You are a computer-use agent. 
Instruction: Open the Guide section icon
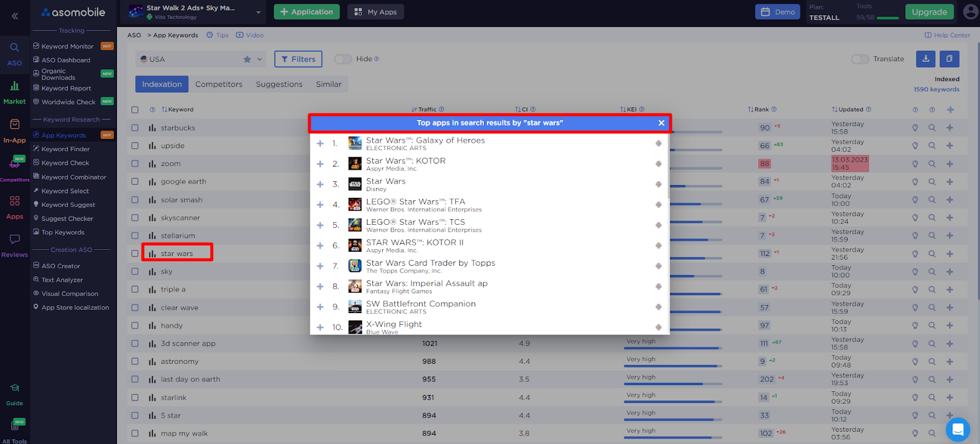15,388
